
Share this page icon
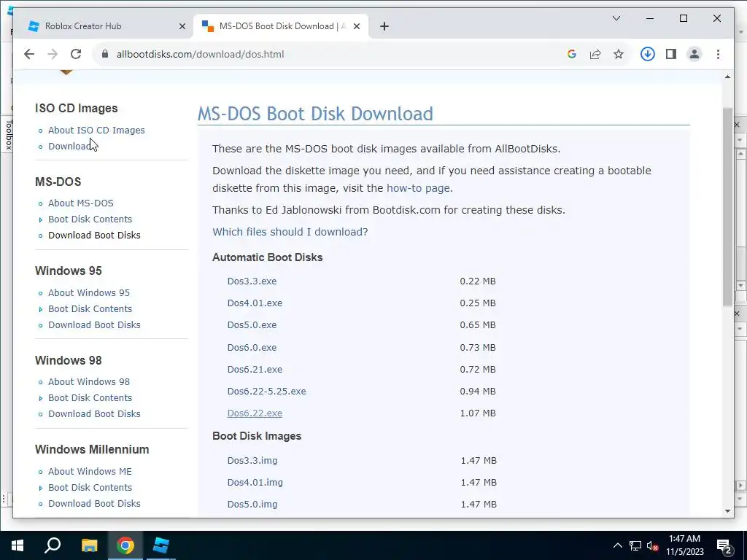(x=595, y=54)
